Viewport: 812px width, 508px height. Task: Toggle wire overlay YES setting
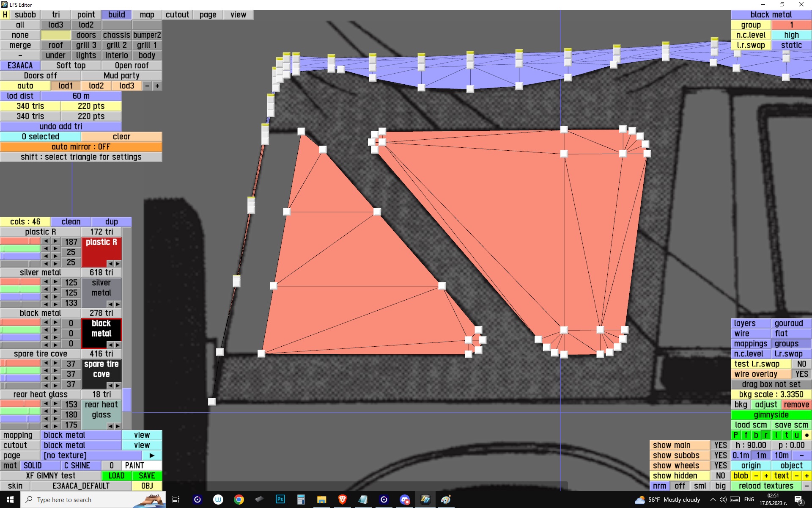[x=801, y=374]
